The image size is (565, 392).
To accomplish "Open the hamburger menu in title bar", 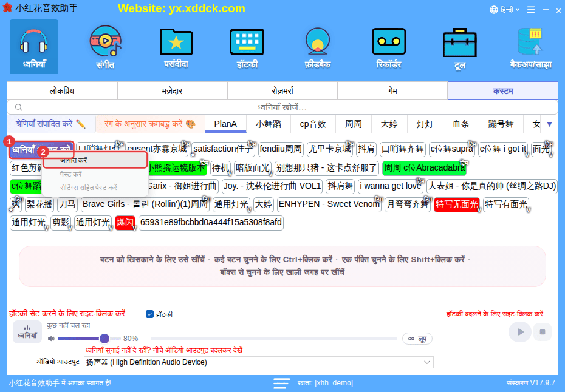I will [531, 10].
